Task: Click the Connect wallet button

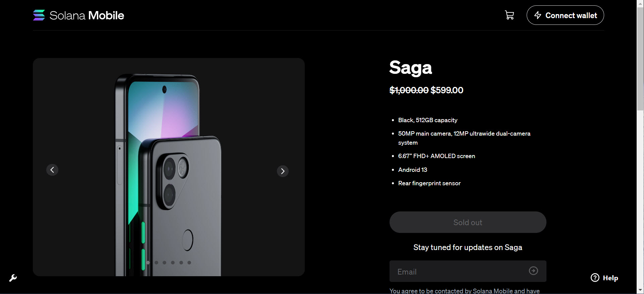Action: pos(565,15)
